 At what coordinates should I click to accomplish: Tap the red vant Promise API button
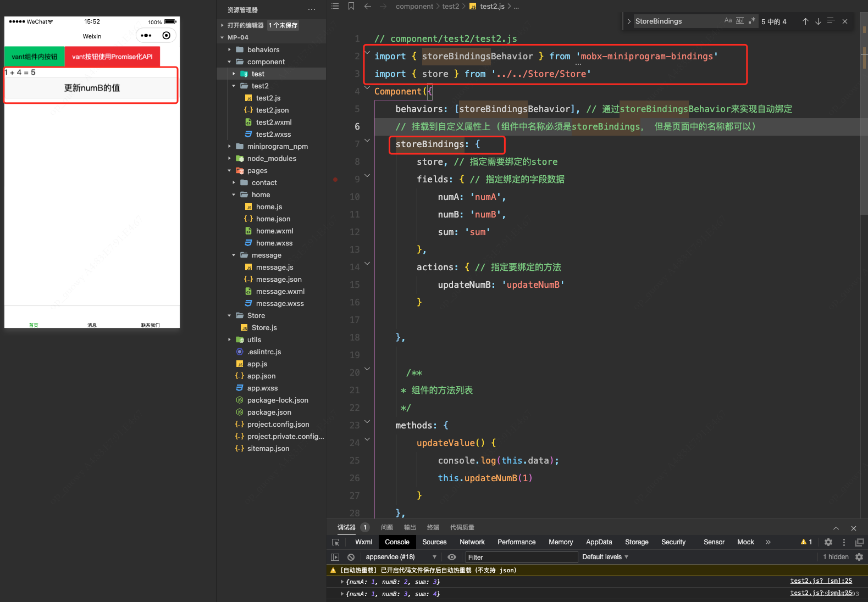click(x=112, y=57)
